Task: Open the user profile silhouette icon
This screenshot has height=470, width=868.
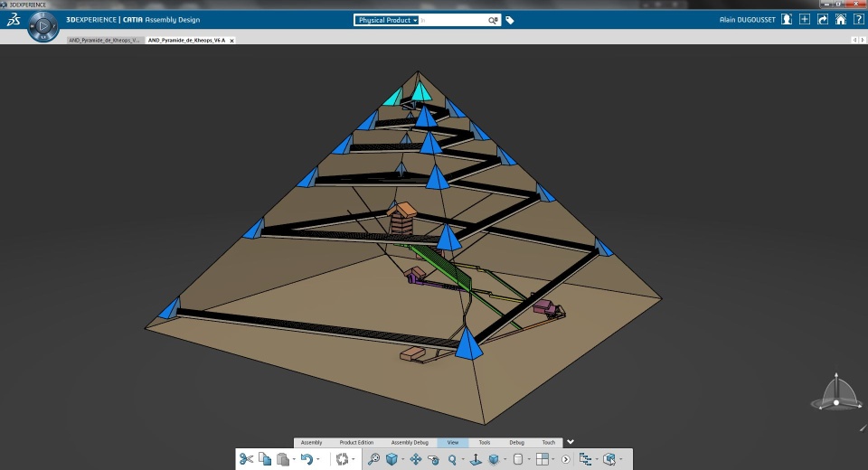Action: pyautogui.click(x=786, y=19)
